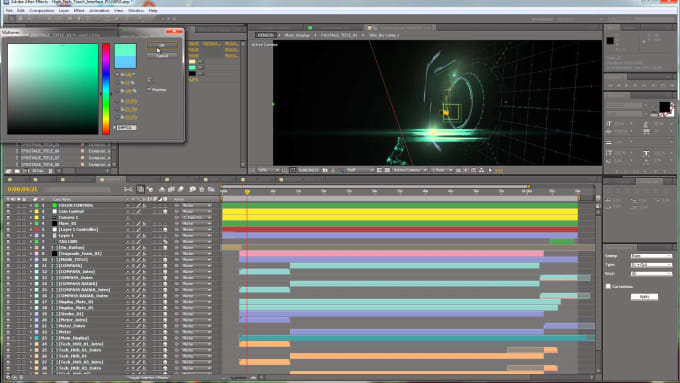Viewport: 680px width, 383px height.
Task: Open the Effect menu
Action: tap(79, 10)
